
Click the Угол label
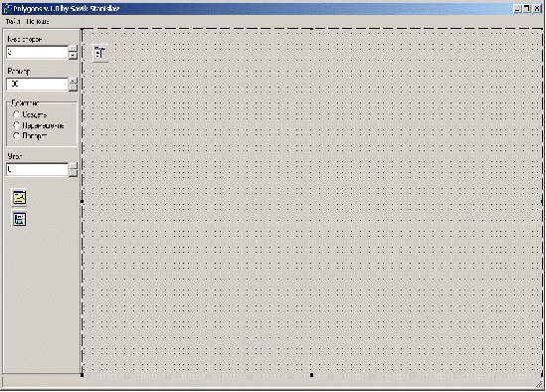(14, 156)
